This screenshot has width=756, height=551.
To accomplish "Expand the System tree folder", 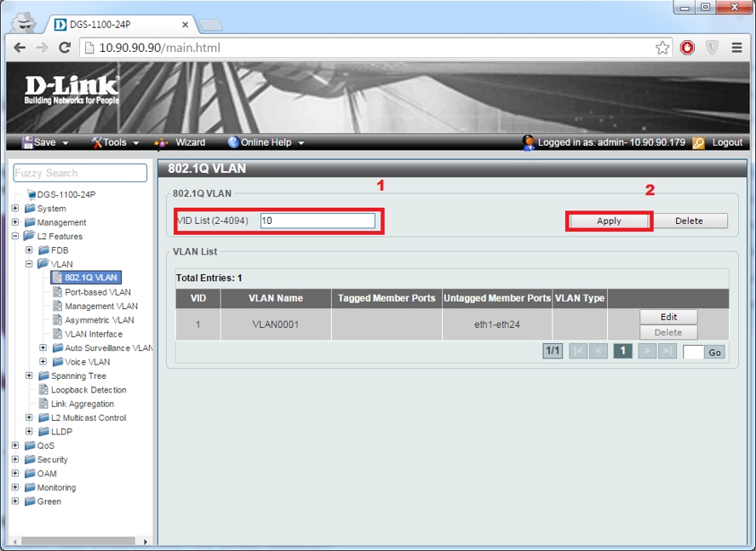I will 15,209.
